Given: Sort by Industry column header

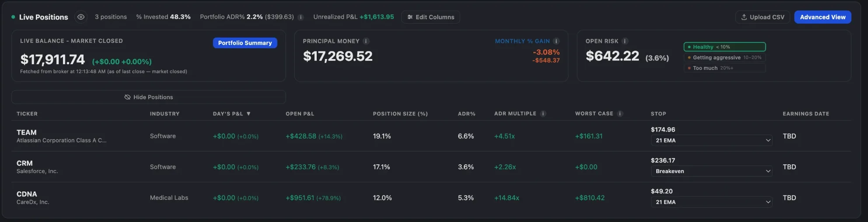Looking at the screenshot, I should [x=164, y=114].
